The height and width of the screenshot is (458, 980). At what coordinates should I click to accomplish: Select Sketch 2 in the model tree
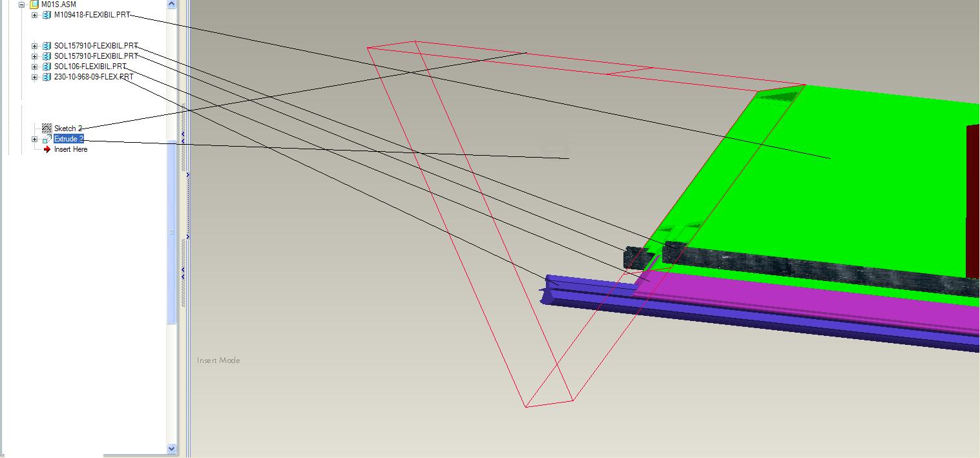click(x=68, y=129)
